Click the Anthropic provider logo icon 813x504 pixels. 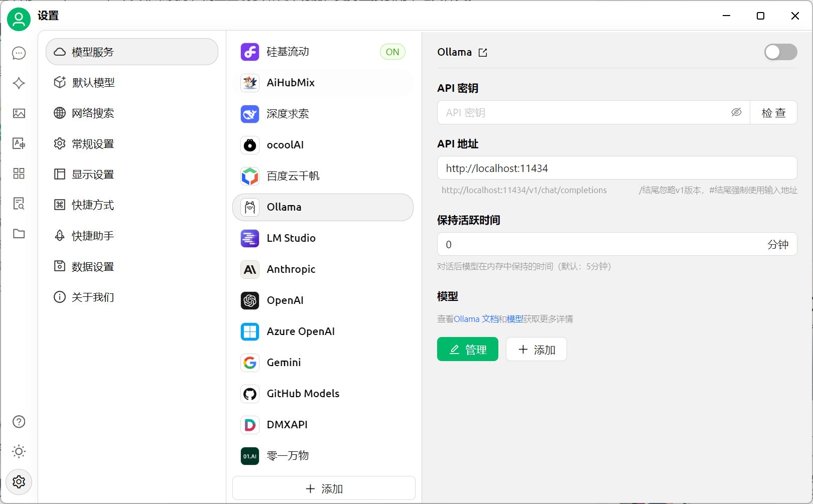(250, 269)
